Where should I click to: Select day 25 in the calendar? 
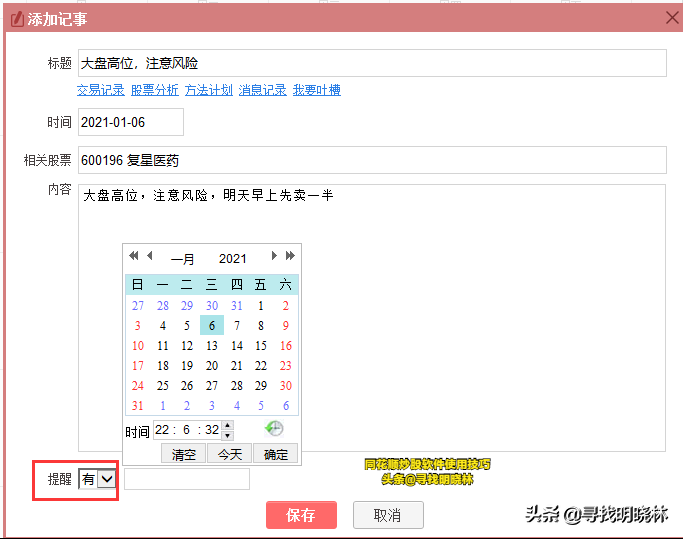tap(162, 386)
